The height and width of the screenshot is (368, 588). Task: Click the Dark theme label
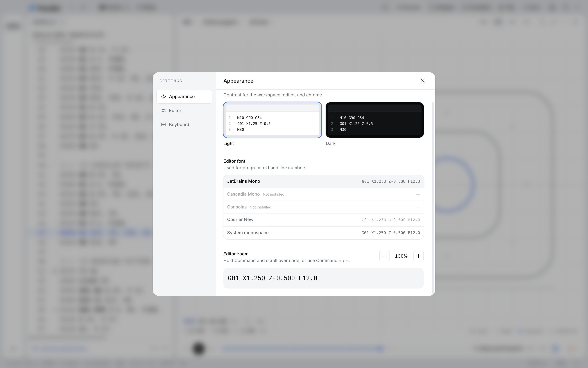tap(330, 144)
